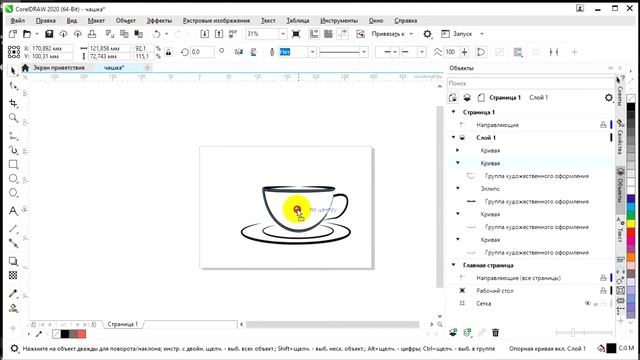Viewport: 640px width, 360px height.
Task: Save the document with the floppy disk icon
Action: point(49,34)
